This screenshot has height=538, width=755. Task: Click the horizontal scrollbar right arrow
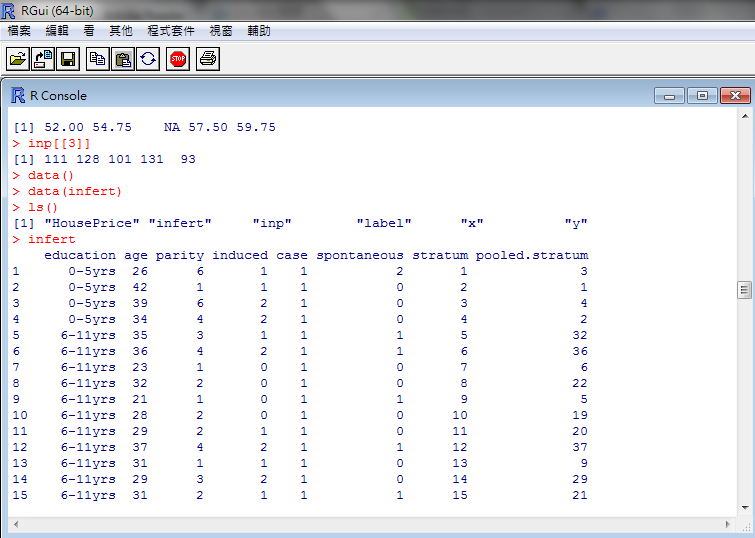tap(728, 524)
